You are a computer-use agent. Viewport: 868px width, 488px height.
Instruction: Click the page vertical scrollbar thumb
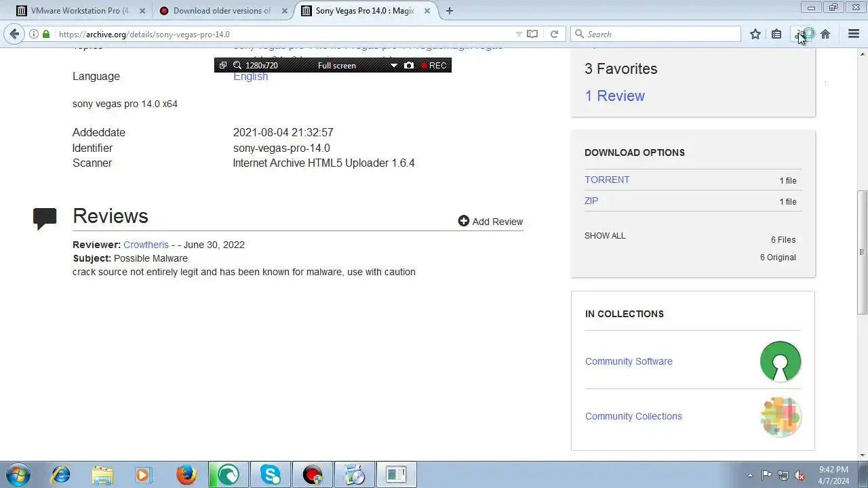click(862, 251)
